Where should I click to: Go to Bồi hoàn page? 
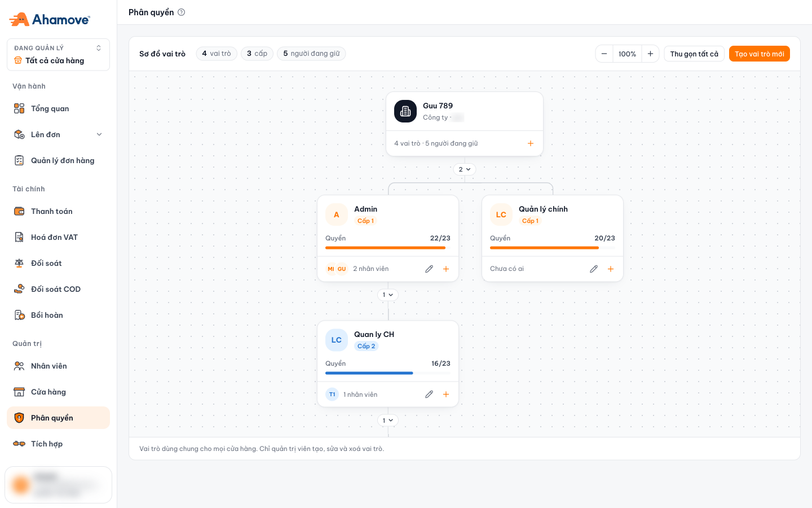[58, 315]
